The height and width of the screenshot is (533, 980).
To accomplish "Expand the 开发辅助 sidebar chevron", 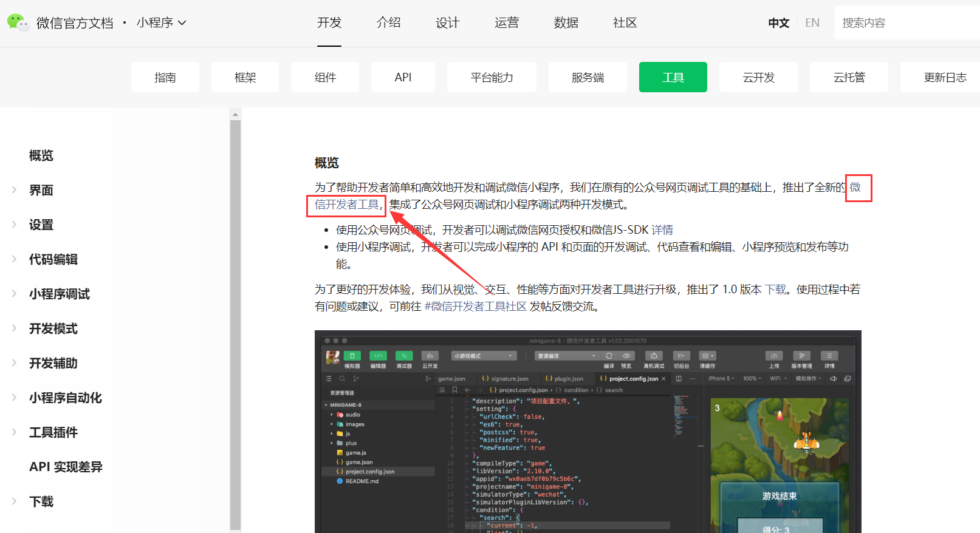I will point(14,363).
